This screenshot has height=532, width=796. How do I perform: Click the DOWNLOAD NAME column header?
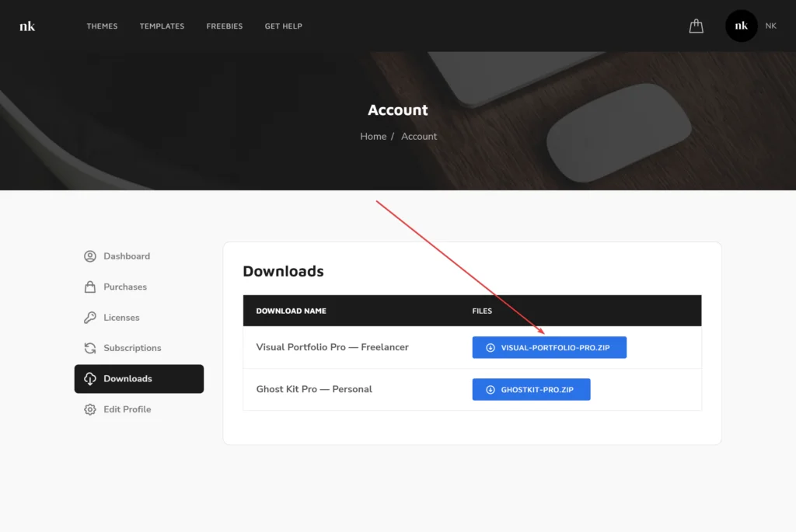tap(291, 311)
